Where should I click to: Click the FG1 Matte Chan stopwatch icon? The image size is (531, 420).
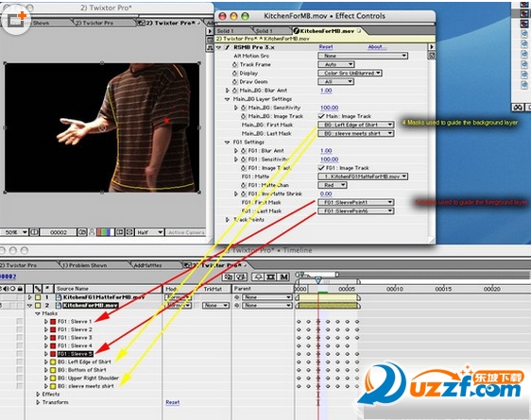(243, 185)
